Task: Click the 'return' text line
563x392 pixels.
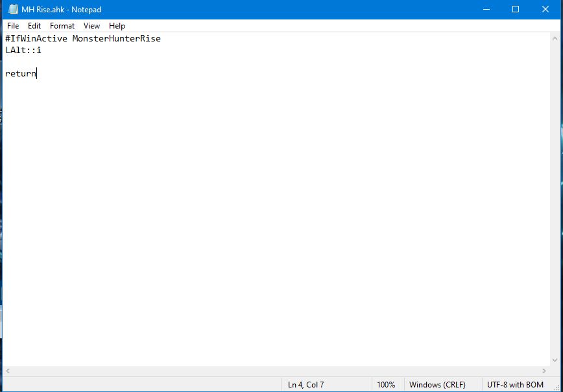Action: coord(21,73)
